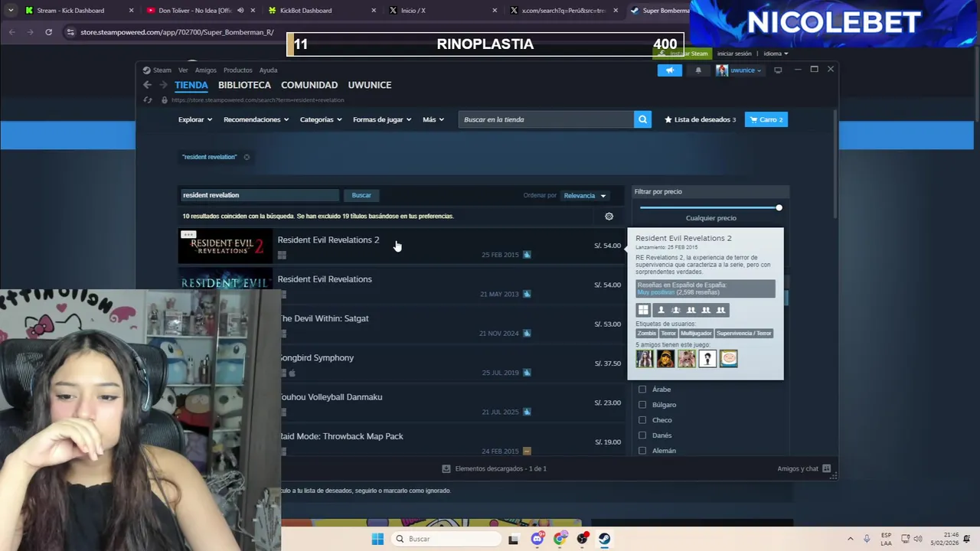This screenshot has width=980, height=551.
Task: Click Task View taskbar icon
Action: [x=513, y=539]
